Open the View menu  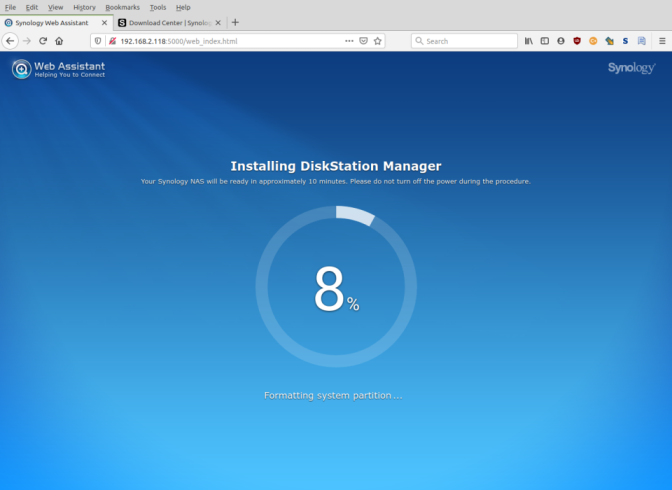(55, 7)
